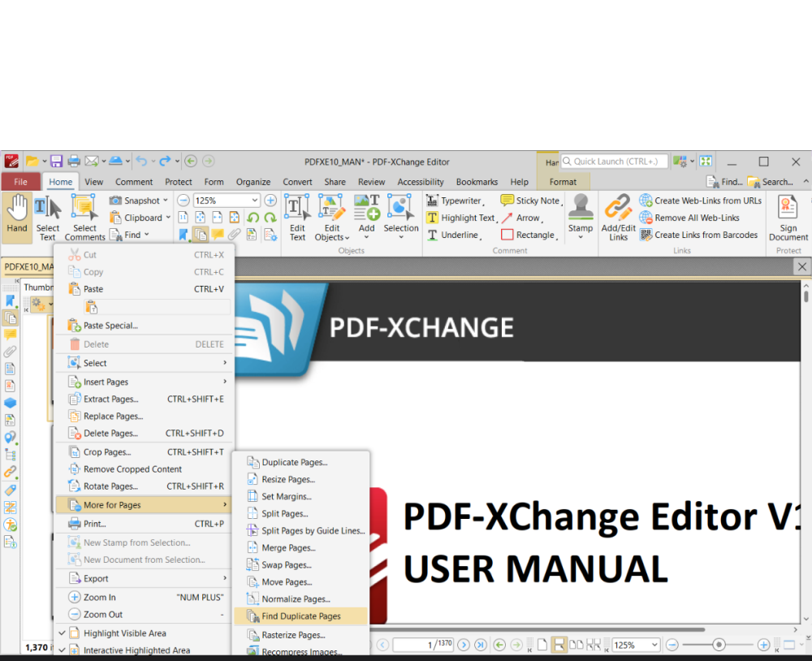812x661 pixels.
Task: Click the vertical document scrollbar thumb
Action: coord(806,296)
